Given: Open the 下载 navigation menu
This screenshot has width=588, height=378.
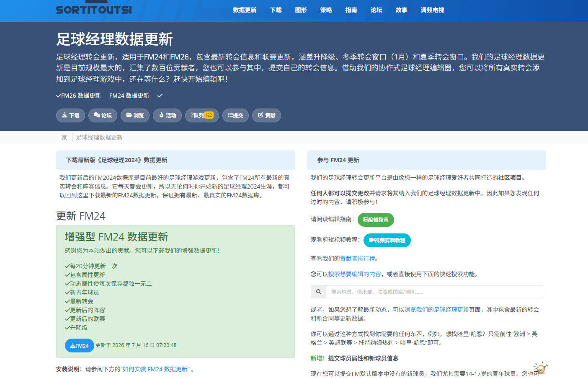Looking at the screenshot, I should click(276, 10).
